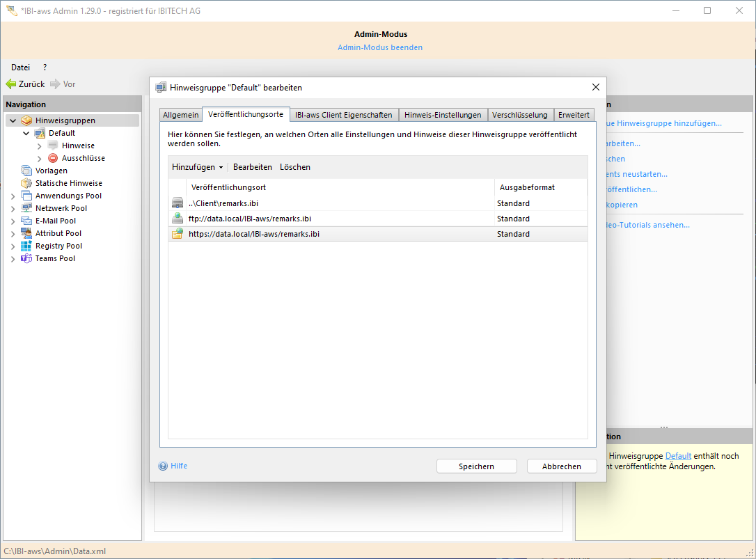Click the Statische Hinweise icon
The image size is (756, 559).
pyautogui.click(x=26, y=183)
